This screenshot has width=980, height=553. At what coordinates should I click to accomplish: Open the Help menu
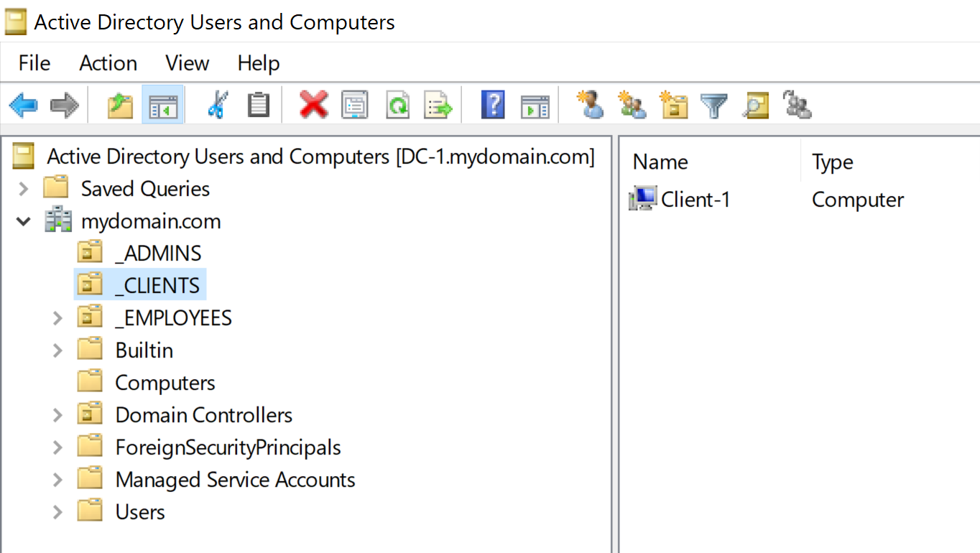click(259, 63)
